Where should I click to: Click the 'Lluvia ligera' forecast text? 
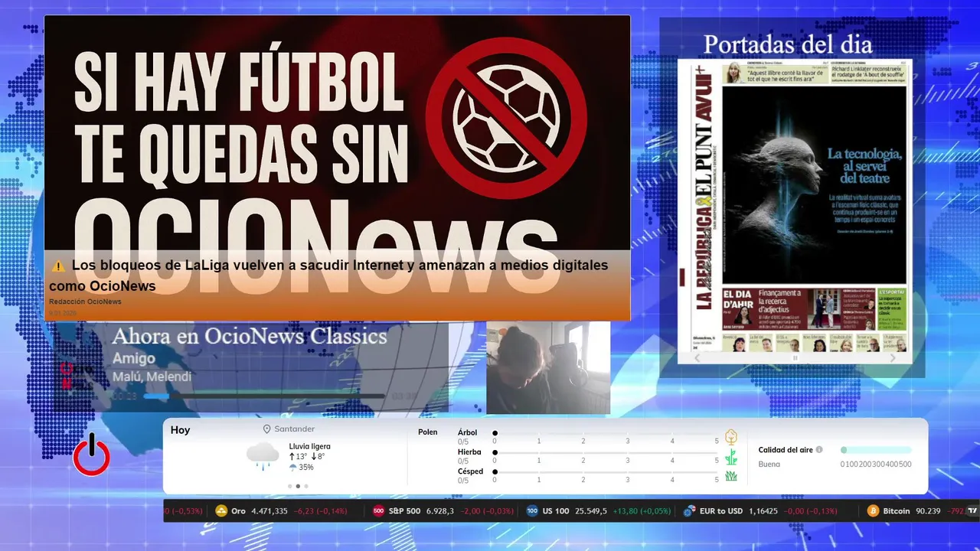coord(310,446)
